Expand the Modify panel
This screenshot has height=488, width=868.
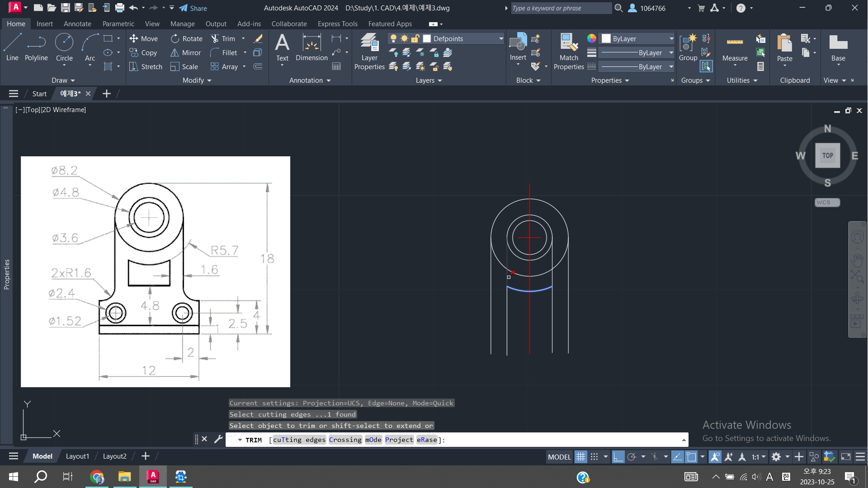point(197,80)
